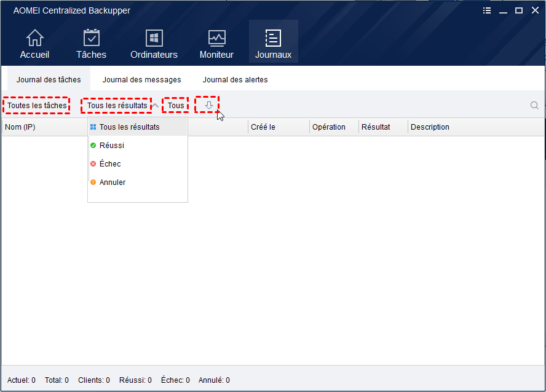
Task: Click the search magnifier icon
Action: pyautogui.click(x=534, y=106)
